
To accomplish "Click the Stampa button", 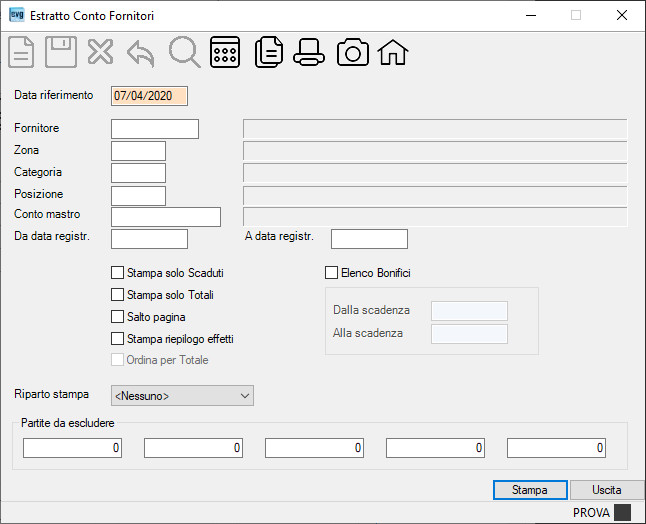I will tap(530, 490).
